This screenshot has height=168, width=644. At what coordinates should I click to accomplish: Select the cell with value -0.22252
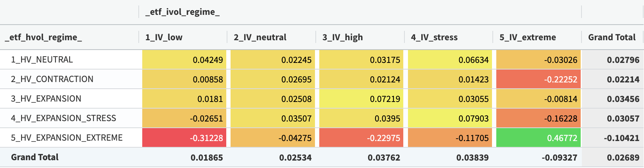pos(538,79)
